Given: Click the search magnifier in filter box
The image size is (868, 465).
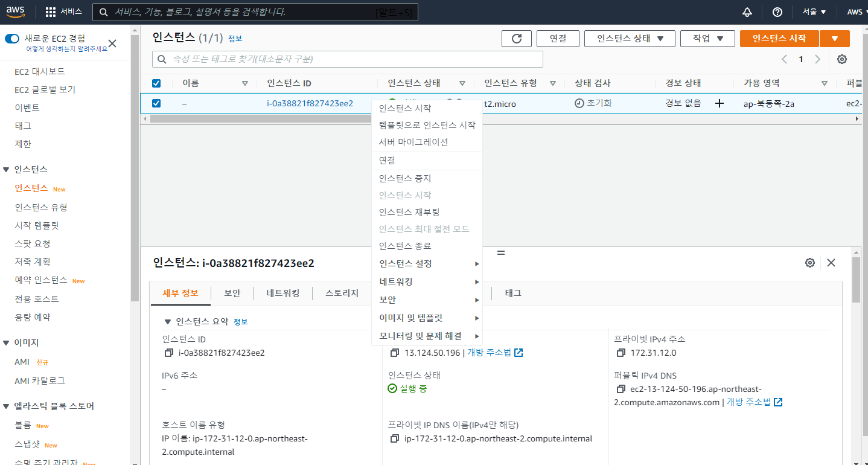Looking at the screenshot, I should 162,59.
